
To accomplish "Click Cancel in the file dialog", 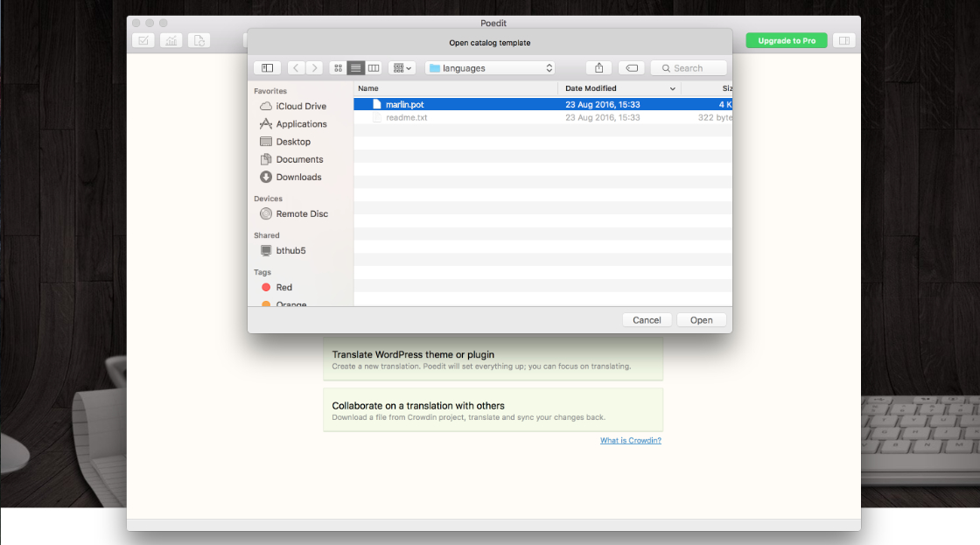I will [647, 320].
